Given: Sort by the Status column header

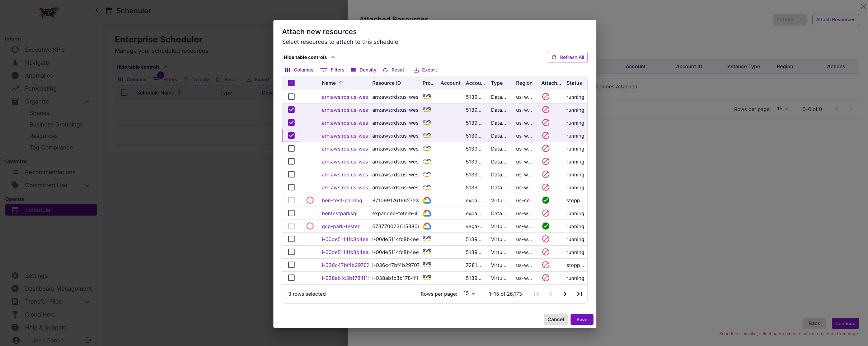Looking at the screenshot, I should coord(574,83).
